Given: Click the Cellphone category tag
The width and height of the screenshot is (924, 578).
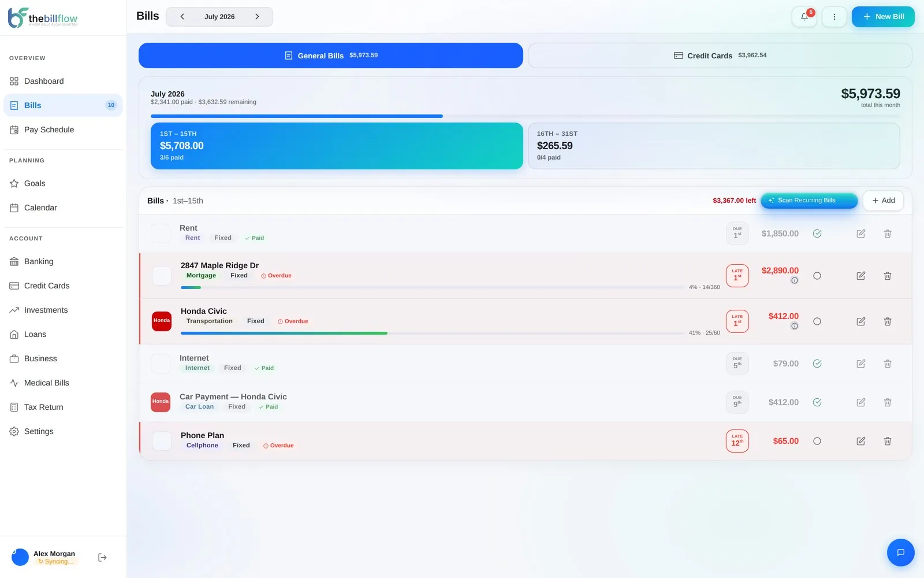Looking at the screenshot, I should tap(202, 446).
